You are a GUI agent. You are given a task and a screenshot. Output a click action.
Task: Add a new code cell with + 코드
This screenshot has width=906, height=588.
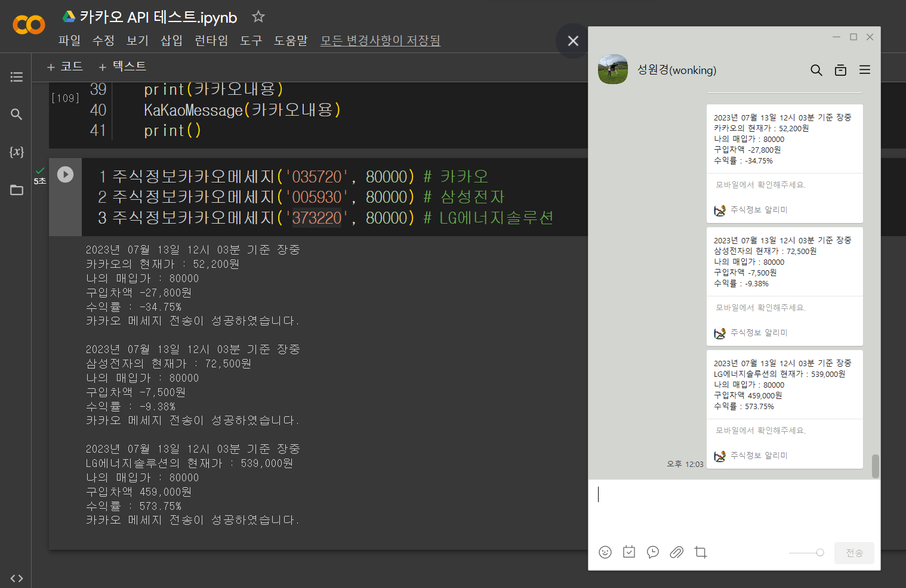coord(65,67)
